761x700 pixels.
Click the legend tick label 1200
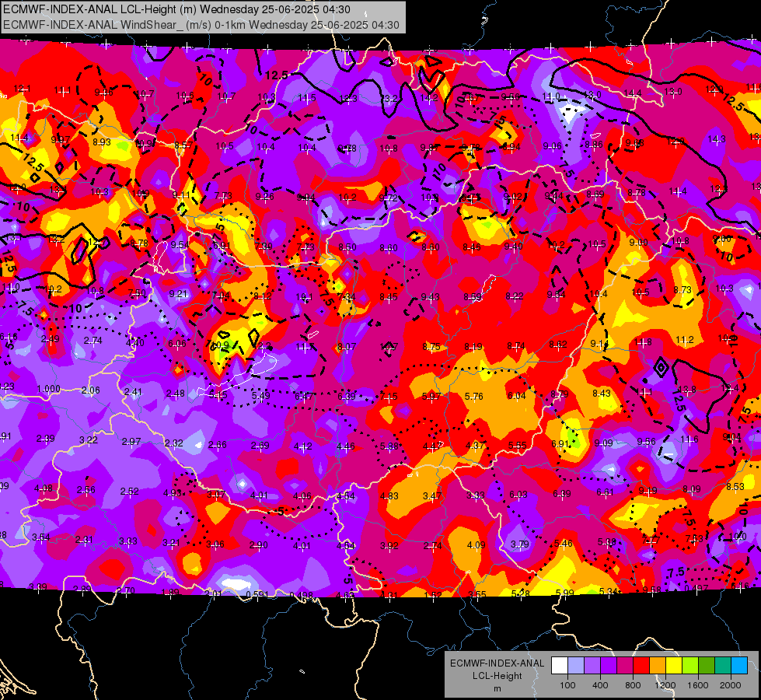[x=665, y=685]
